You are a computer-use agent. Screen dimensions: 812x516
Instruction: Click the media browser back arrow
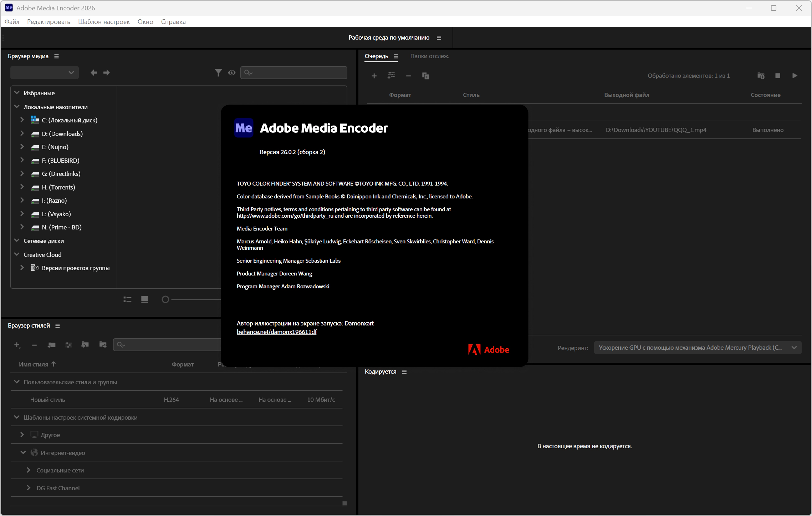click(x=93, y=73)
